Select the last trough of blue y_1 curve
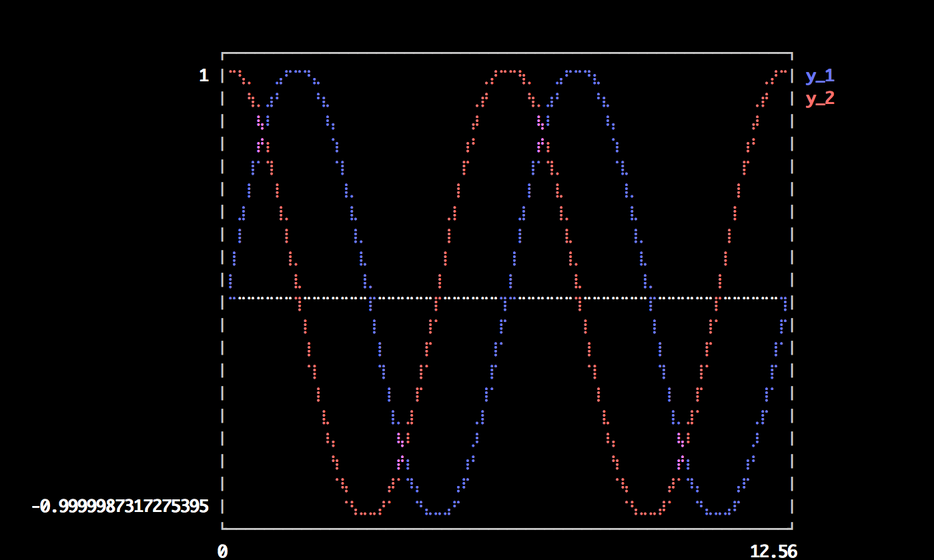The width and height of the screenshot is (934, 560). [x=718, y=513]
